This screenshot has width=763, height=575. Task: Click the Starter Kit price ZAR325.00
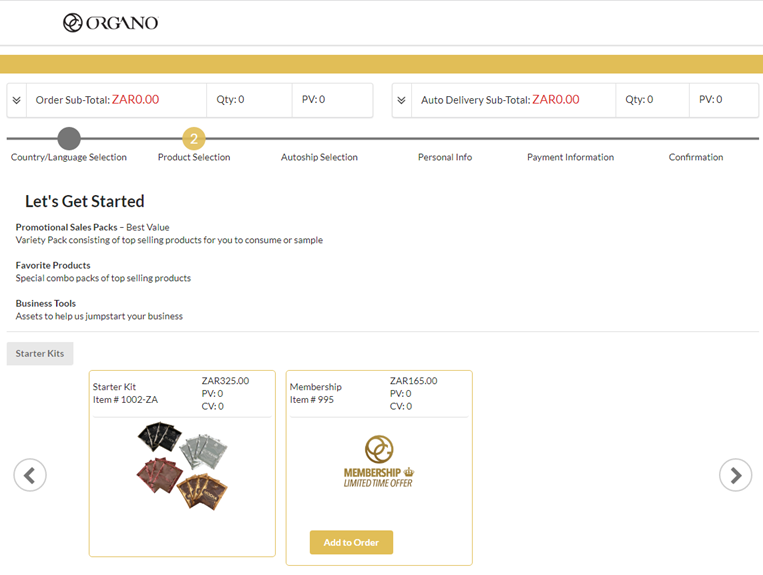point(225,381)
